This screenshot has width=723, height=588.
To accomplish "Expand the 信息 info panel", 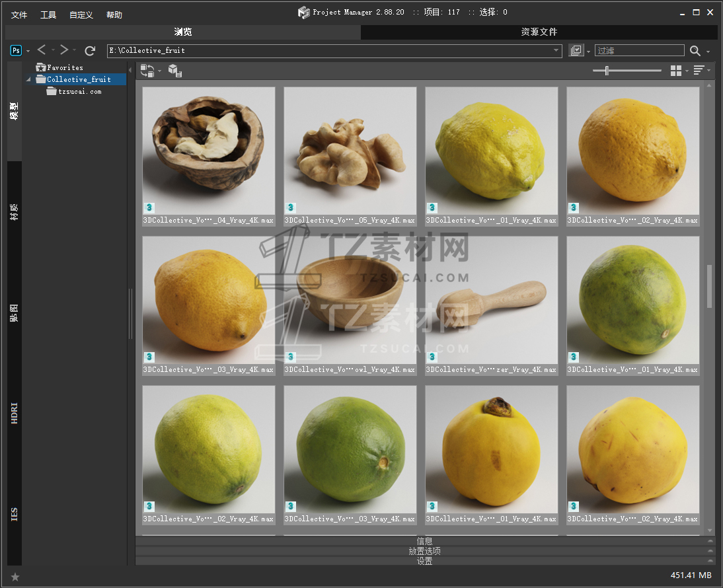I will [424, 541].
